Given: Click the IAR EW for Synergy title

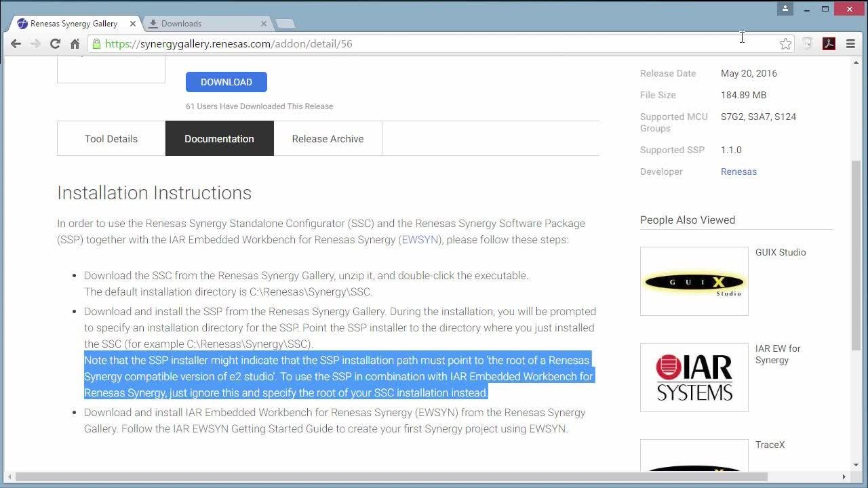Looking at the screenshot, I should (778, 354).
